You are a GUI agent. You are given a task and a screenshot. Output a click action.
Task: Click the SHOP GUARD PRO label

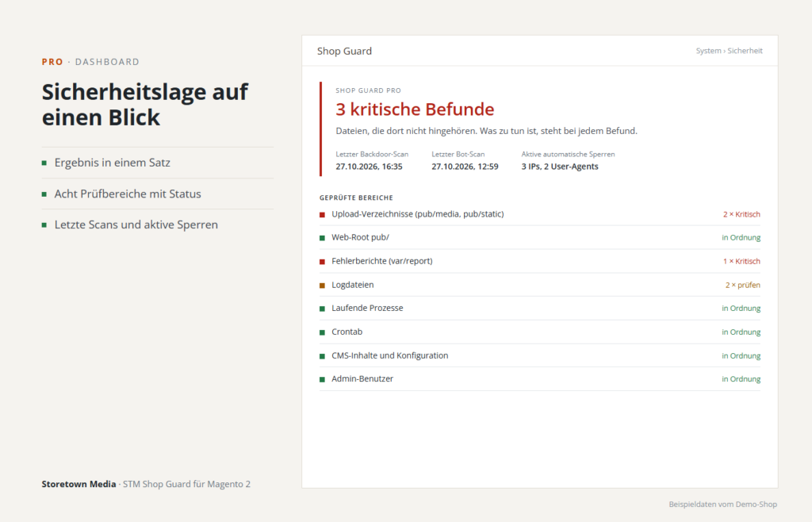(368, 90)
